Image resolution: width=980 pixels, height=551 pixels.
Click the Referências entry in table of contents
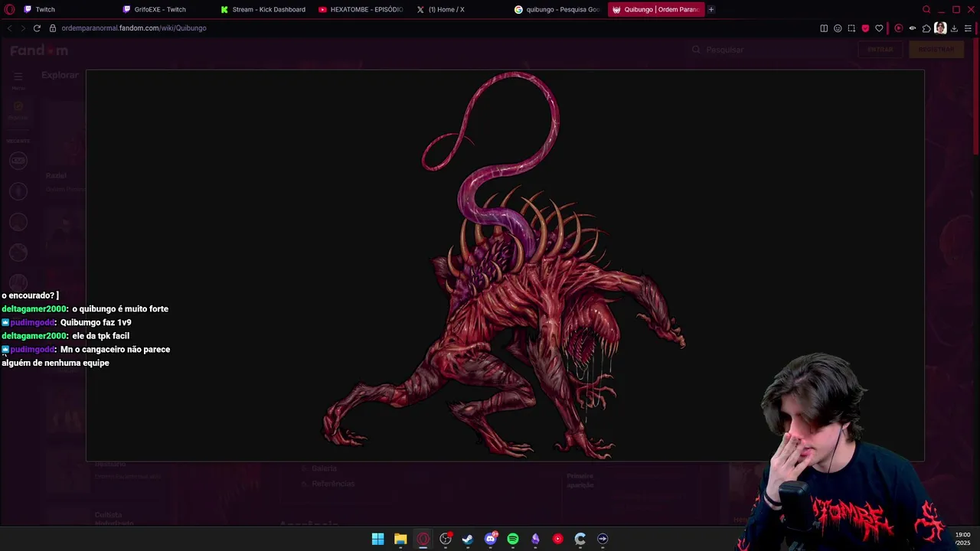point(333,484)
